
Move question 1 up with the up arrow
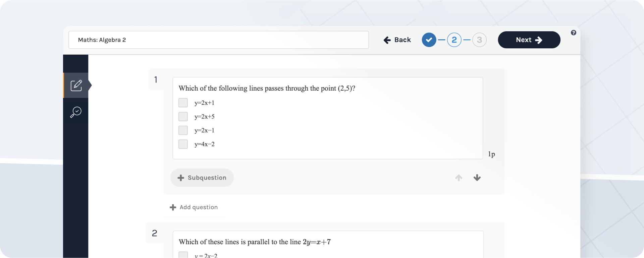click(x=459, y=178)
